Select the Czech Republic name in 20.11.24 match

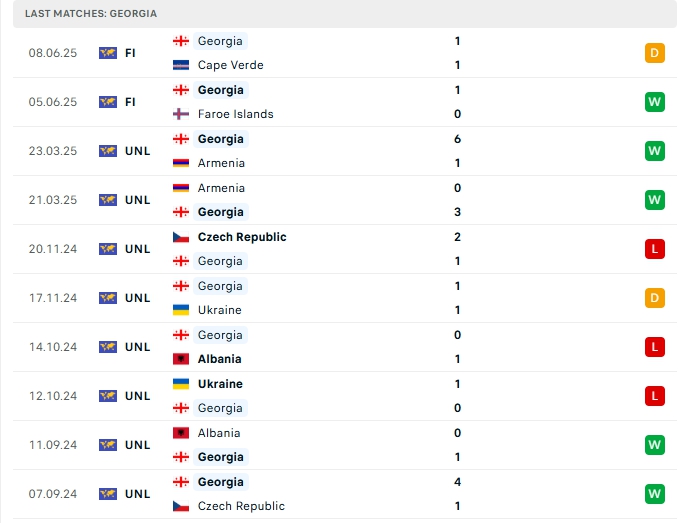pyautogui.click(x=242, y=237)
